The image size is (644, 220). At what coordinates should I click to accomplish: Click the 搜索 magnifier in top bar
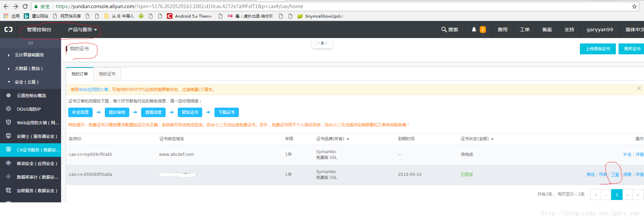[x=450, y=30]
